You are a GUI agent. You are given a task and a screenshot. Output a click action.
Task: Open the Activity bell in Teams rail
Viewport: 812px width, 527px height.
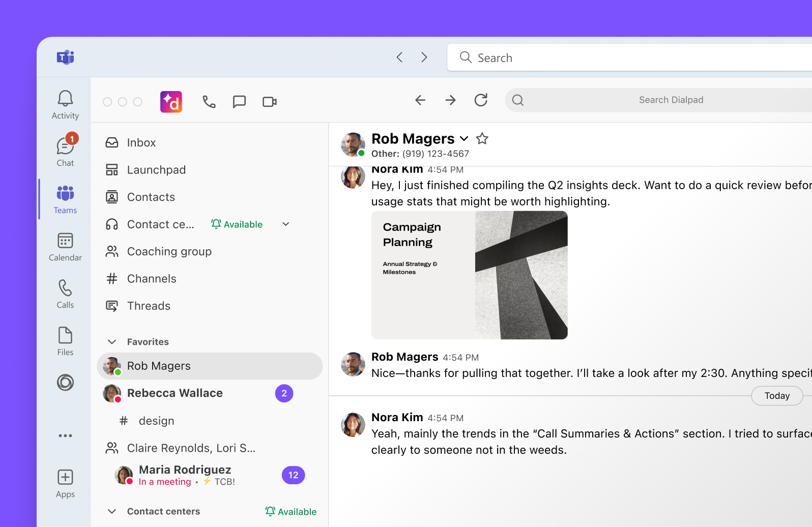coord(65,105)
